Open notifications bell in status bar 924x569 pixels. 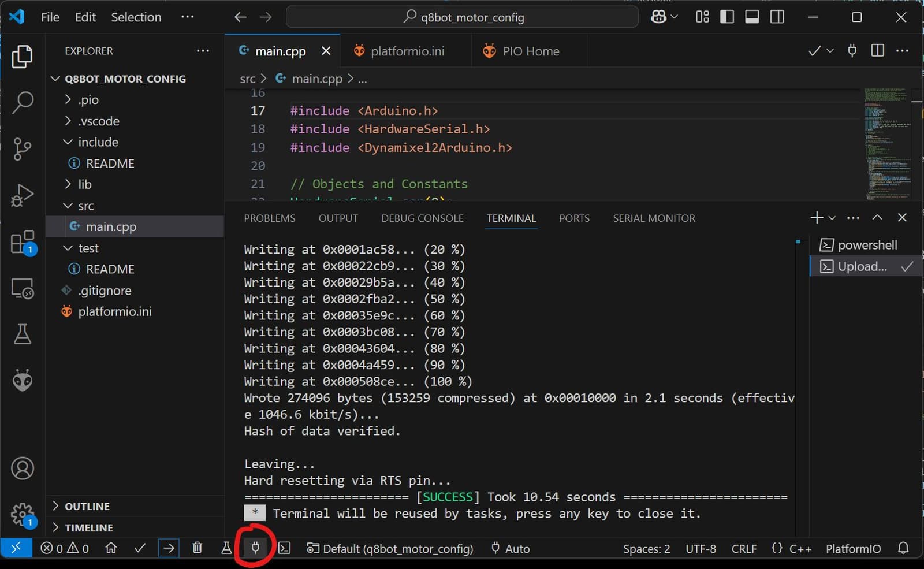click(903, 548)
